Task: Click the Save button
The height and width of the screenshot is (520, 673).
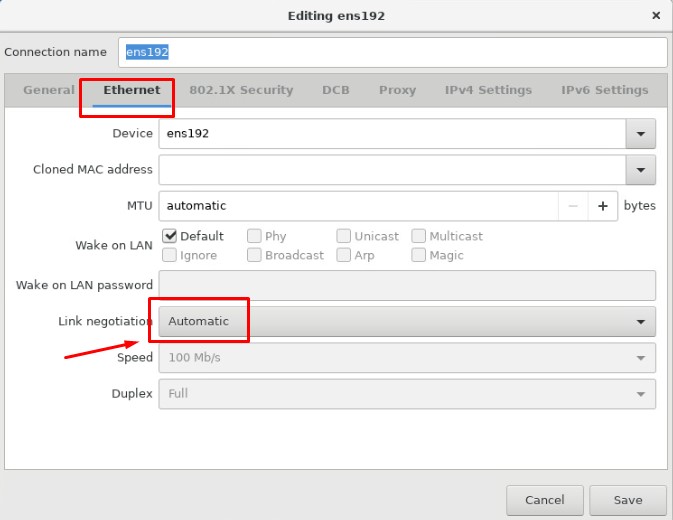Action: pyautogui.click(x=628, y=500)
